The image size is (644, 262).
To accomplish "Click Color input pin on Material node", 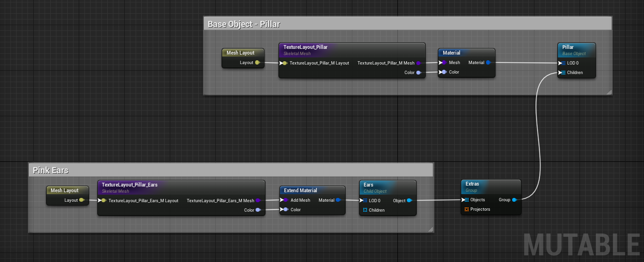I will pyautogui.click(x=444, y=72).
